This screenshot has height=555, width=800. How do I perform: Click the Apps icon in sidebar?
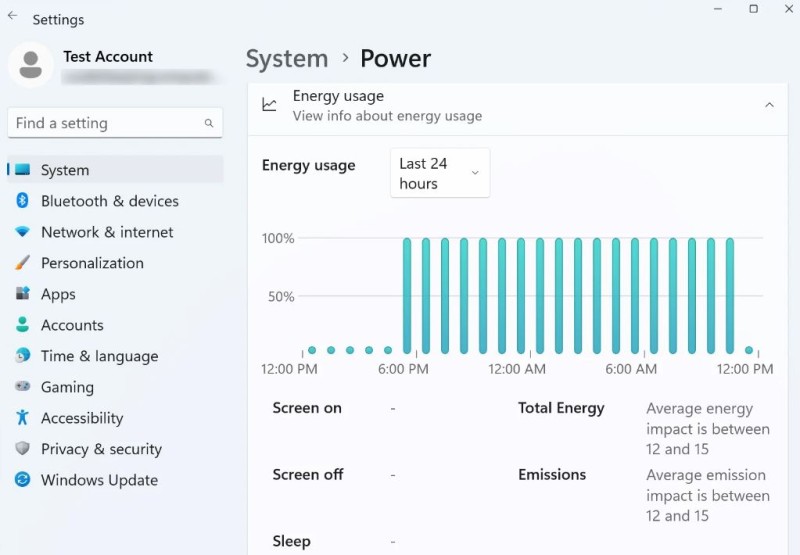(x=22, y=293)
